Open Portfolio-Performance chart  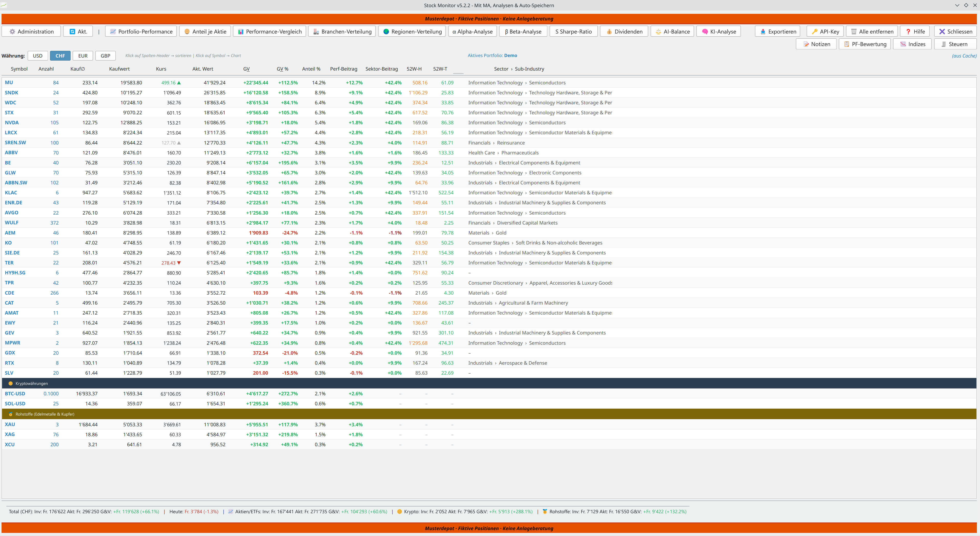(141, 31)
